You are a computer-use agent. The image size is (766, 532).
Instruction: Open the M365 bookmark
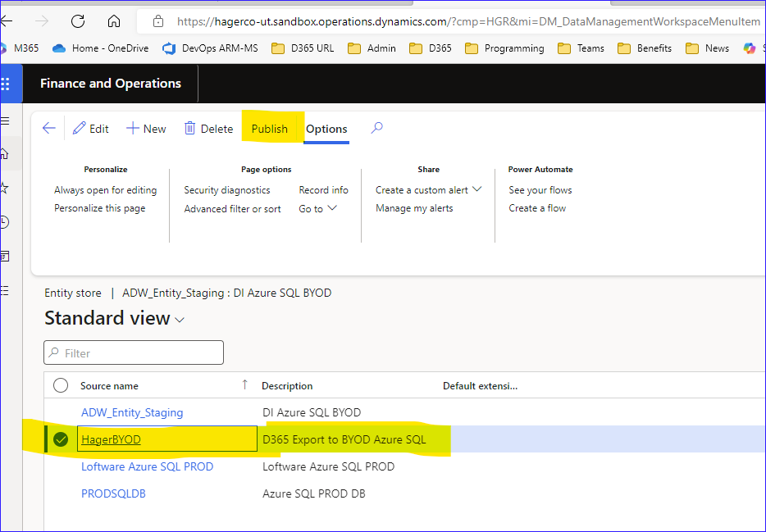[20, 48]
